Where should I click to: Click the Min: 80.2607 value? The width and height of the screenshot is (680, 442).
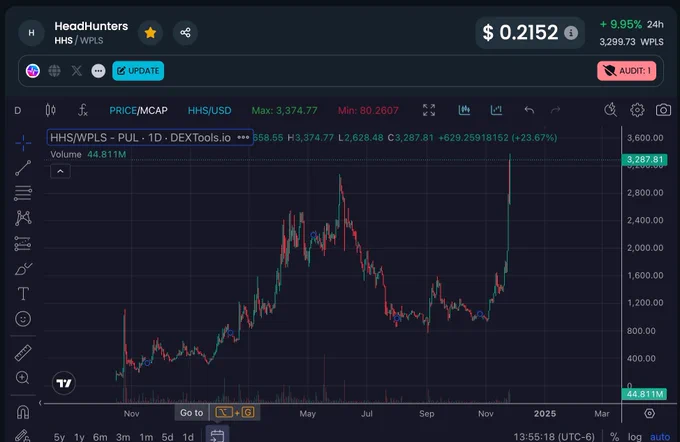[368, 111]
